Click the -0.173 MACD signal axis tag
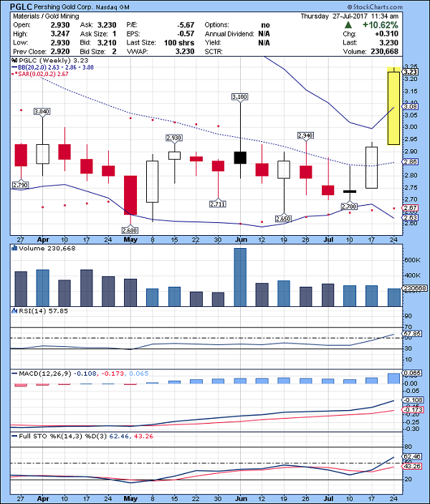This screenshot has width=430, height=504. 413,410
